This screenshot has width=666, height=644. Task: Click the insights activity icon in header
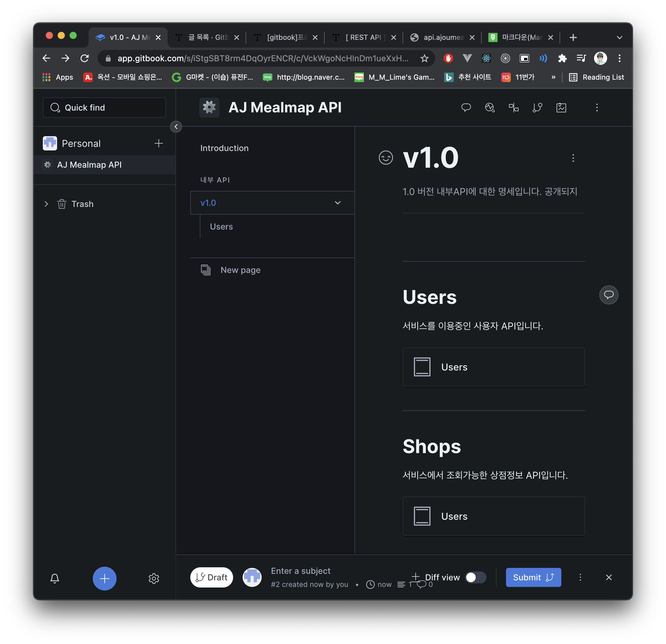[490, 108]
